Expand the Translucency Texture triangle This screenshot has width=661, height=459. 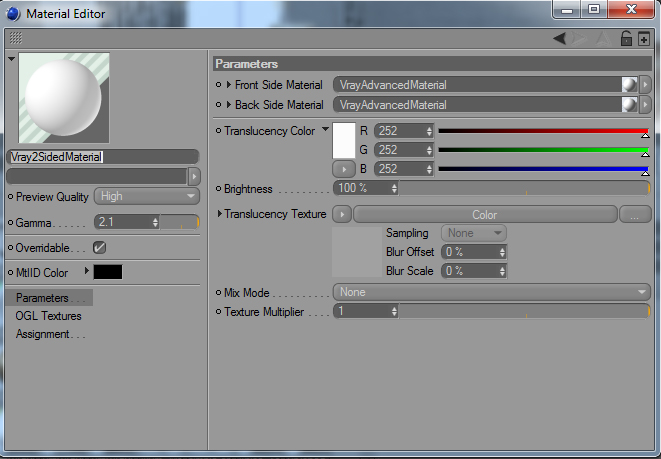click(x=220, y=214)
